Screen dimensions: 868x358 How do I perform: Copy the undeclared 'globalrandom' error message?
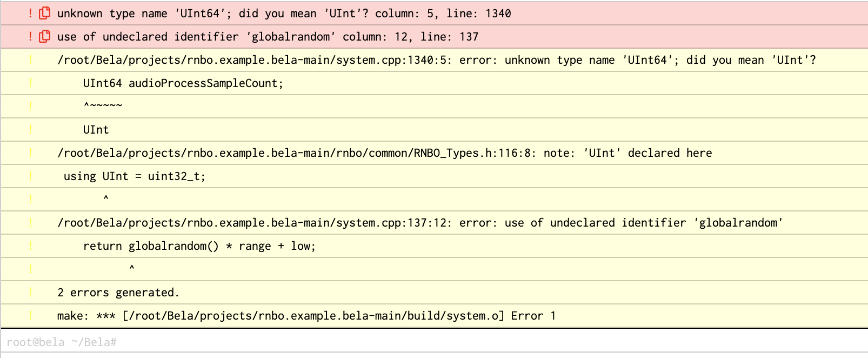coord(45,36)
